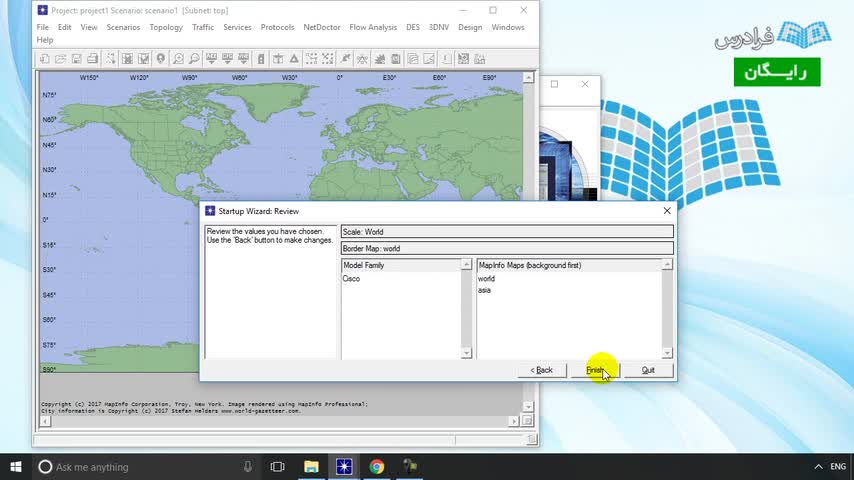
Task: Click the dotted square selection toolbar icon
Action: point(312,59)
